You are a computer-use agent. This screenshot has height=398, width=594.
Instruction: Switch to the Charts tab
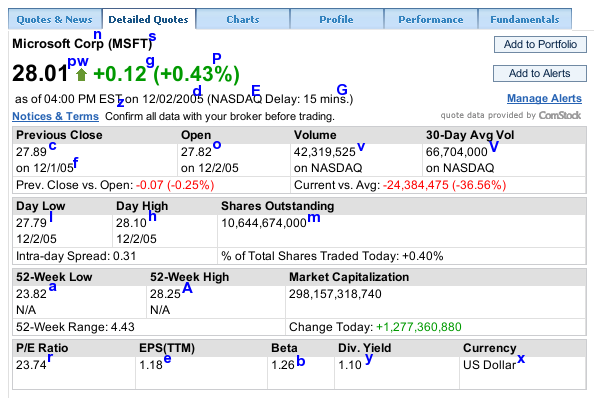(243, 19)
